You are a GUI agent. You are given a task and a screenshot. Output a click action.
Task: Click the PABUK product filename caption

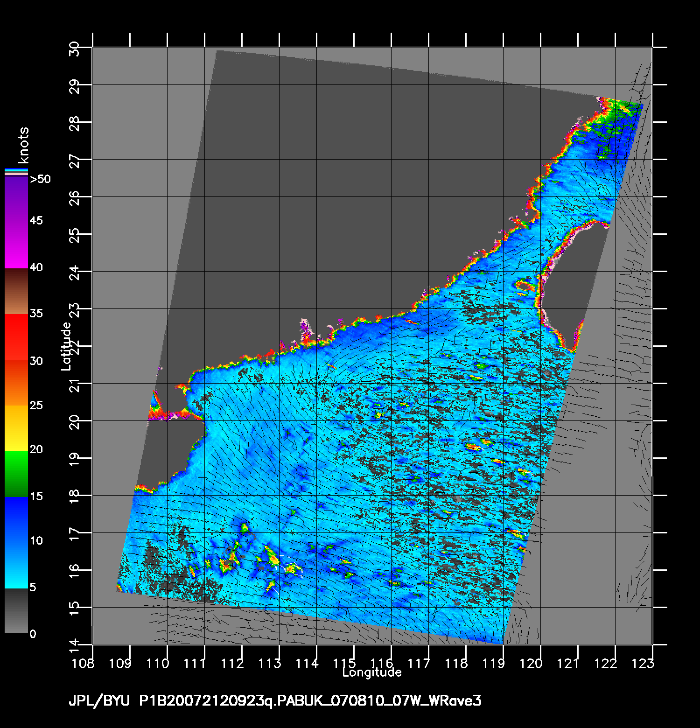[x=310, y=701]
